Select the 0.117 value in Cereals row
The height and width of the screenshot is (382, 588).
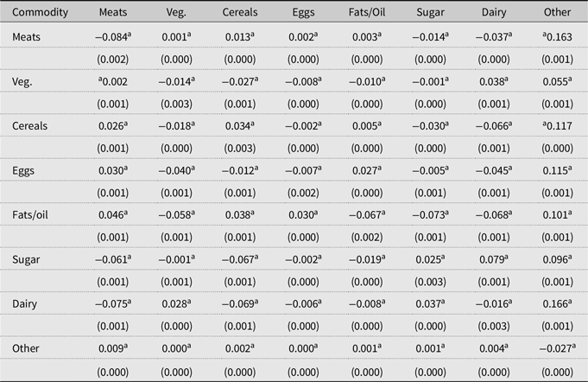pos(556,126)
